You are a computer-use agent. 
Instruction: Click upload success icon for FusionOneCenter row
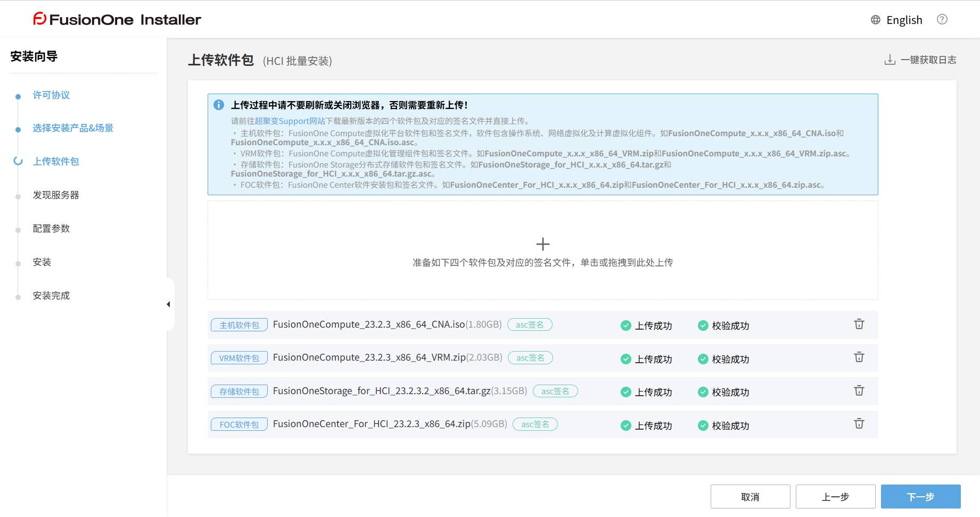(626, 426)
